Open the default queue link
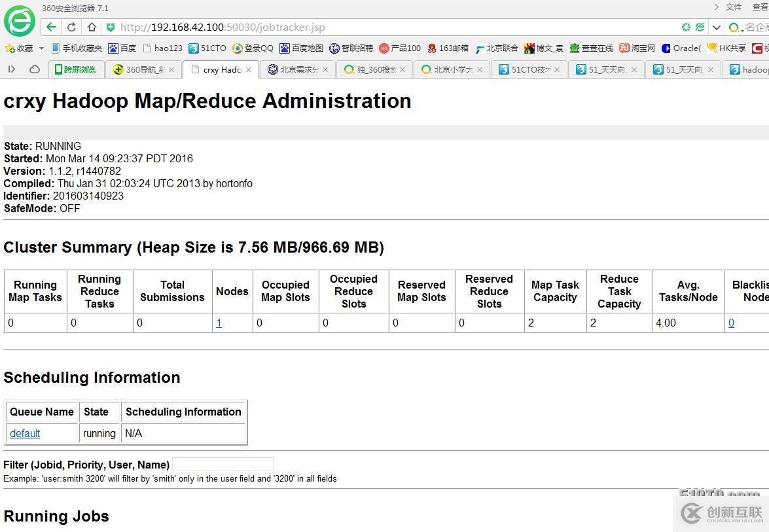 tap(25, 433)
